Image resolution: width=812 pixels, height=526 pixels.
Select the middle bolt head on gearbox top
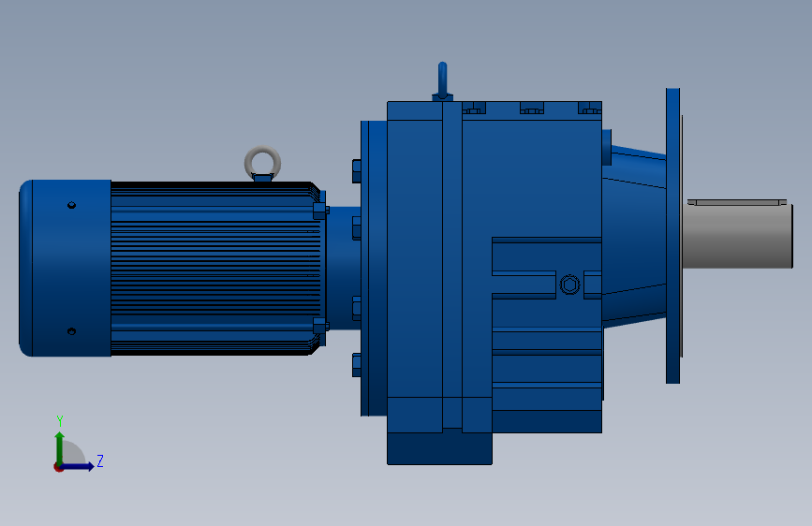pyautogui.click(x=532, y=109)
